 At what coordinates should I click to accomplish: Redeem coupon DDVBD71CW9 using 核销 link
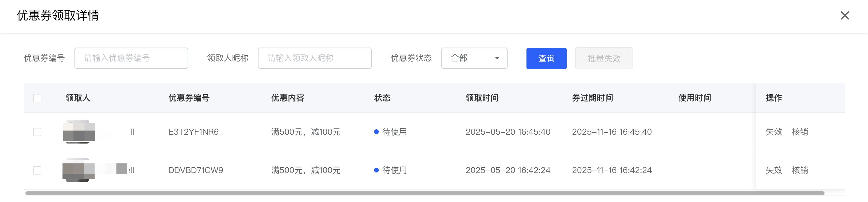tap(799, 170)
